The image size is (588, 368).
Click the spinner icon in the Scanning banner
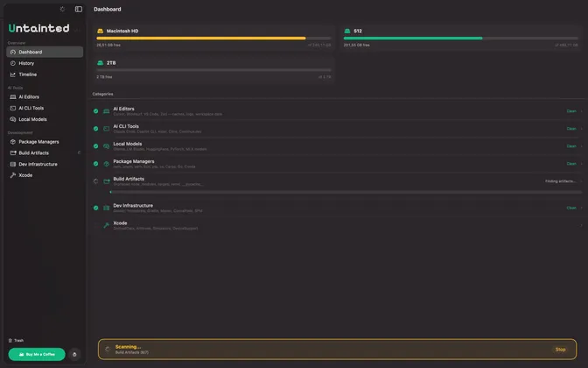click(x=108, y=350)
